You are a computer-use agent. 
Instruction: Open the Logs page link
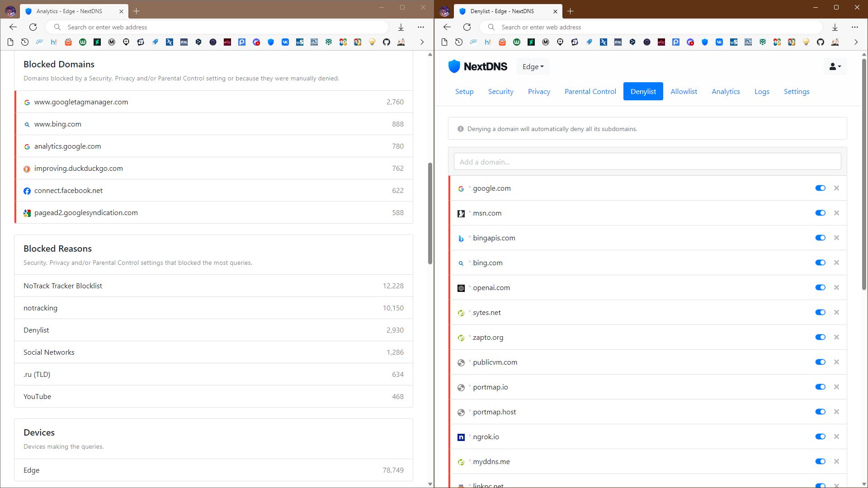coord(762,91)
